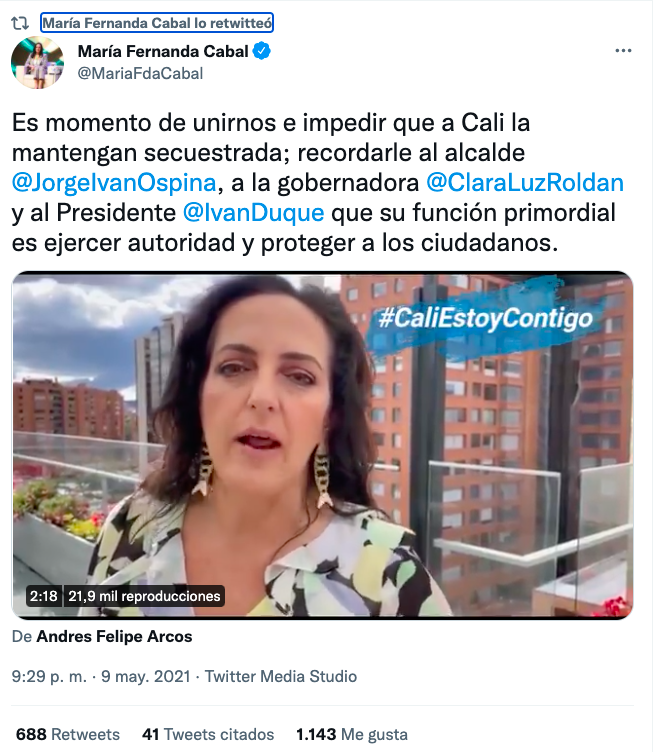Open the @IvanDuque mention
658x752 pixels.
pyautogui.click(x=255, y=214)
